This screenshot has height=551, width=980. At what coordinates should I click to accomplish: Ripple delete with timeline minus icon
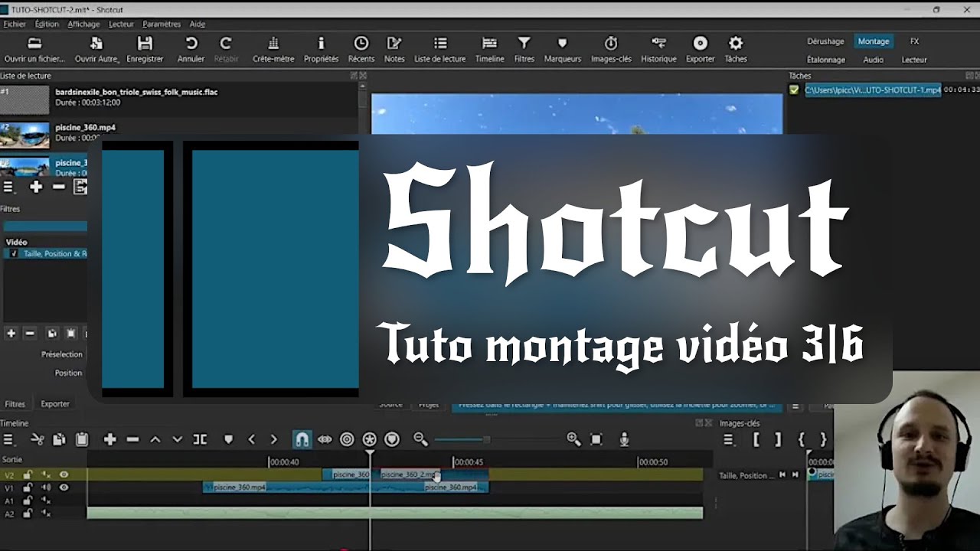(x=132, y=439)
